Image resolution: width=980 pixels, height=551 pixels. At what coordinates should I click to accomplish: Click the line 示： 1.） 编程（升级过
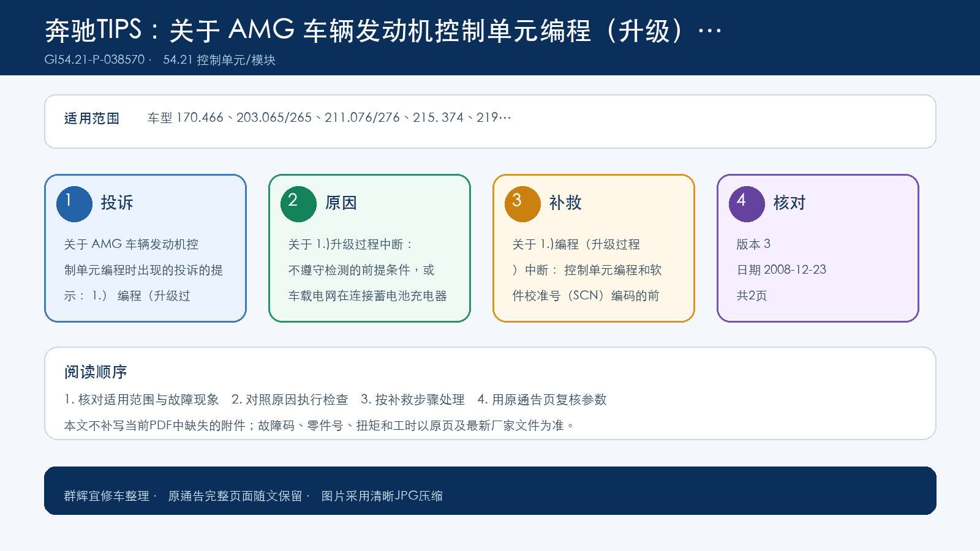point(127,296)
